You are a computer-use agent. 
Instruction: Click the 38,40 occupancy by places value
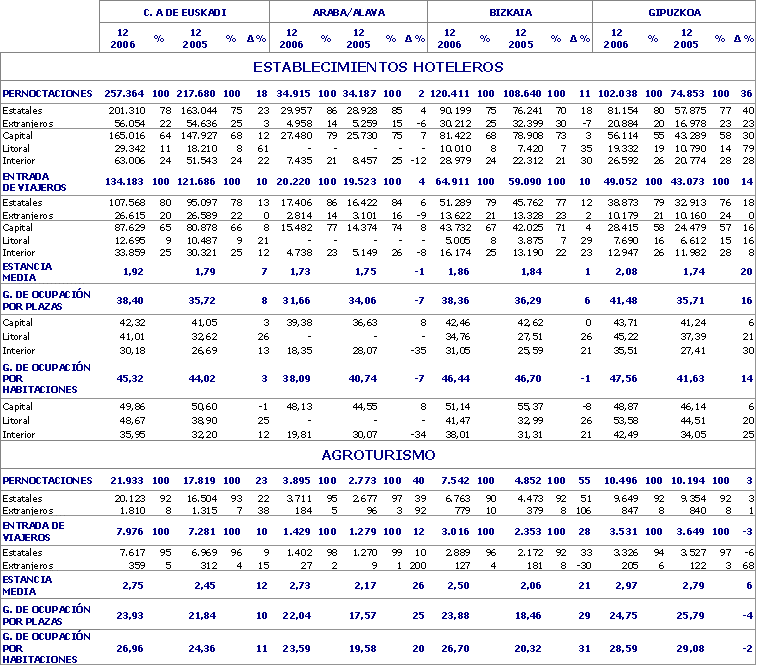coord(133,300)
